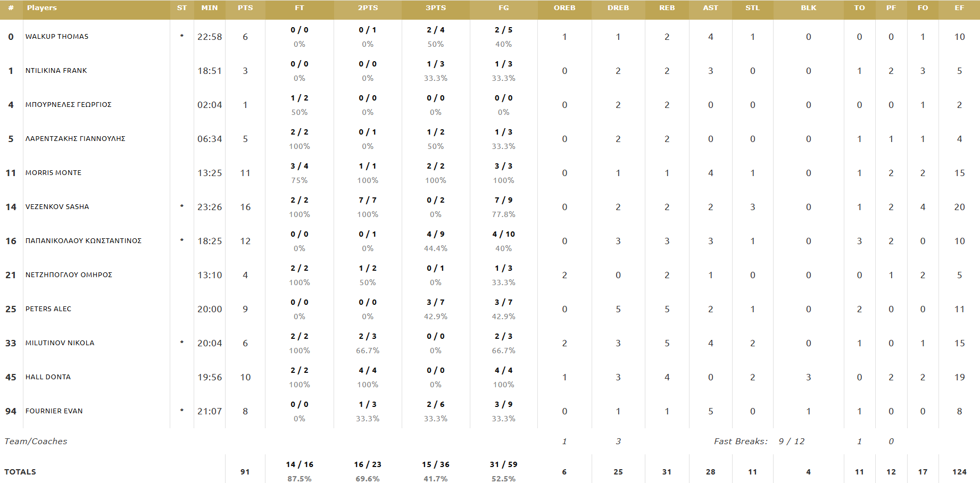980x483 pixels.
Task: Open player WALKUP THOMAS
Action: pyautogui.click(x=57, y=37)
